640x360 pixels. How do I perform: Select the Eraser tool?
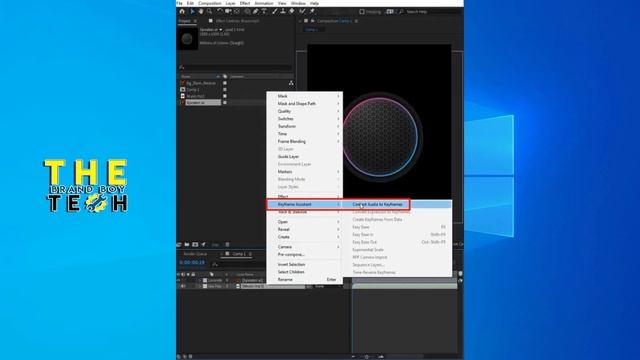292,11
